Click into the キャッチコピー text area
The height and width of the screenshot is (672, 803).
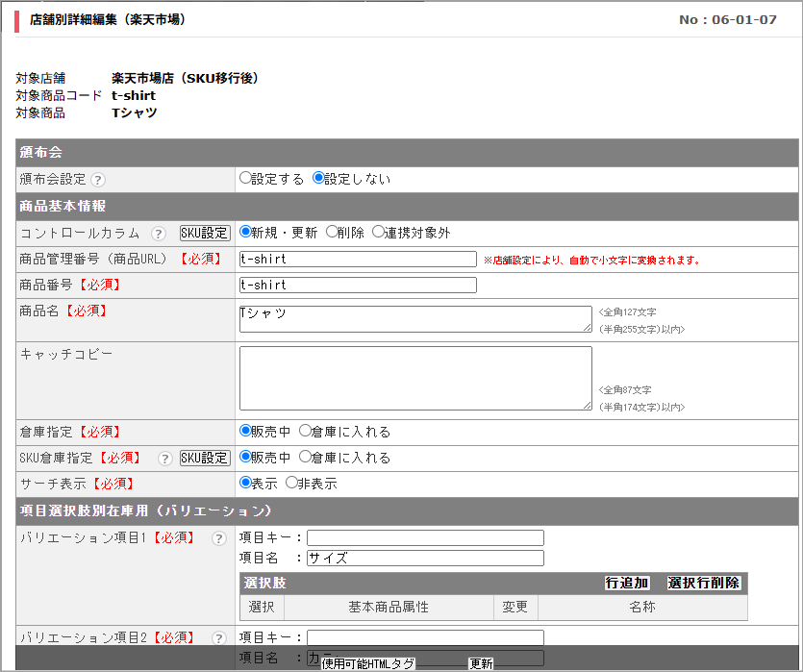[415, 378]
